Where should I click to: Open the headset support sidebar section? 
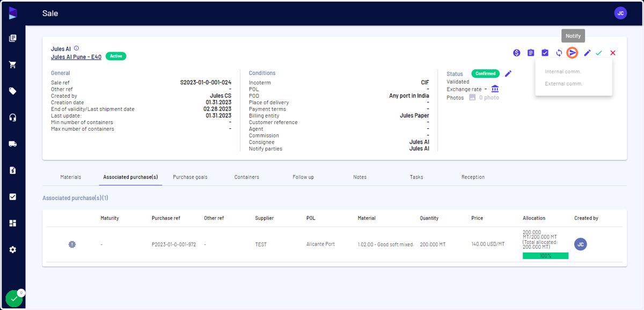point(13,118)
